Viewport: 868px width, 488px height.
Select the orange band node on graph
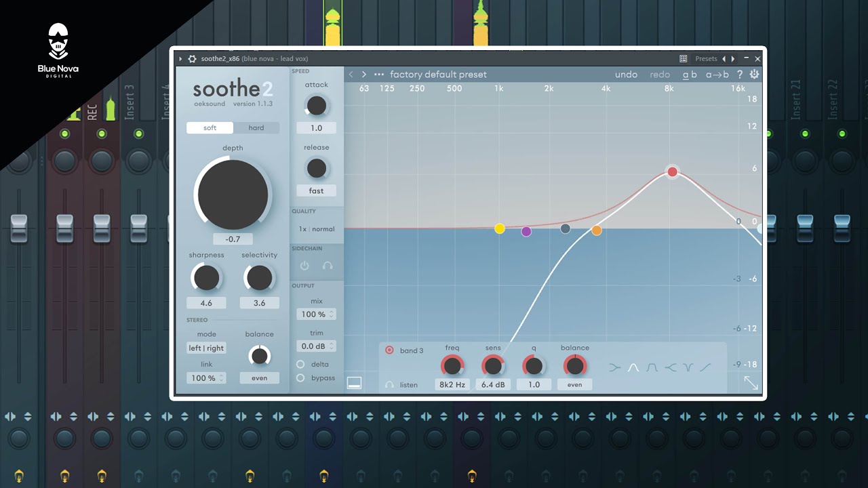597,230
